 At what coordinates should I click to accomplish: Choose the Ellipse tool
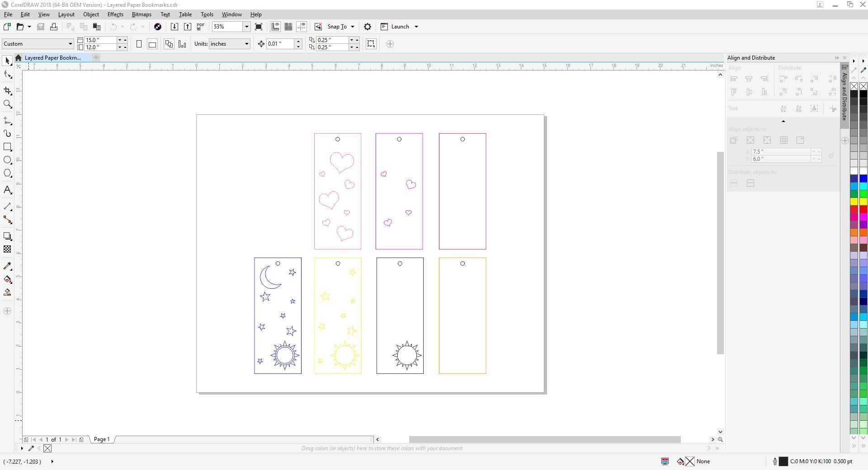tap(7, 160)
